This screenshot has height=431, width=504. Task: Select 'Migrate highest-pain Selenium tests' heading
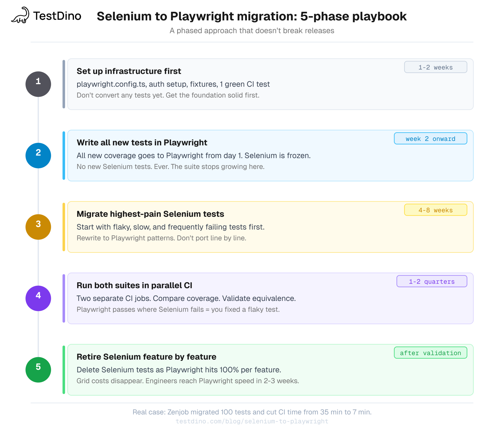pos(150,214)
